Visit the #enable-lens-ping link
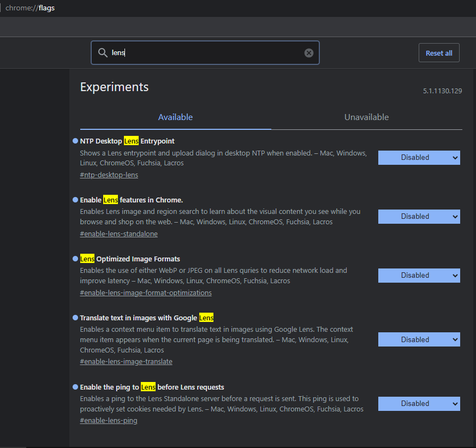Viewport: 476px width, 448px height. pyautogui.click(x=109, y=420)
